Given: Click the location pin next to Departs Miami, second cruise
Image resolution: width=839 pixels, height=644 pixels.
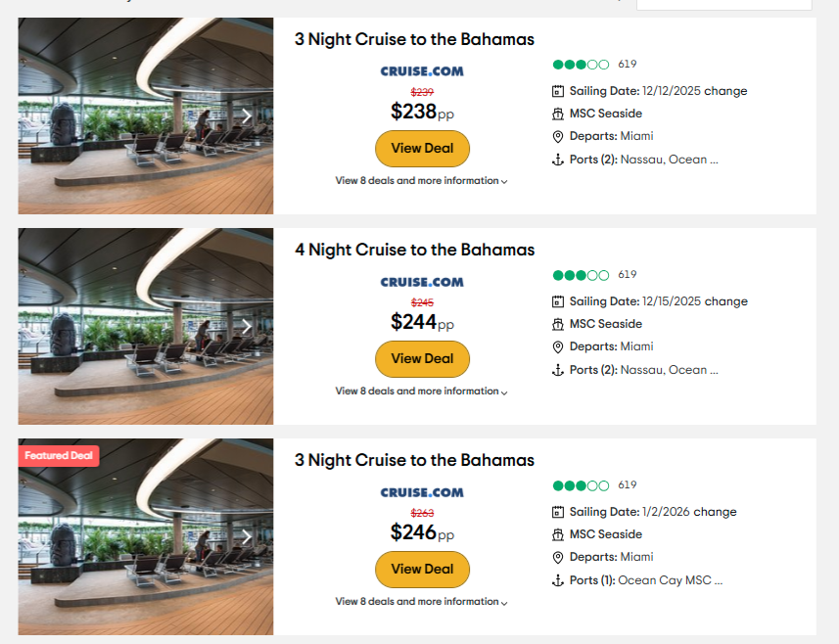Looking at the screenshot, I should click(x=556, y=345).
